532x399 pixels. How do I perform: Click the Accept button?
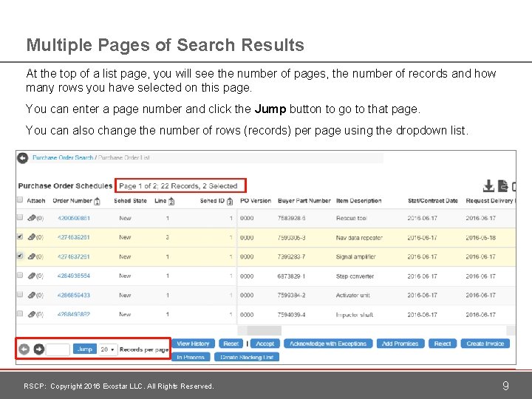(x=265, y=344)
